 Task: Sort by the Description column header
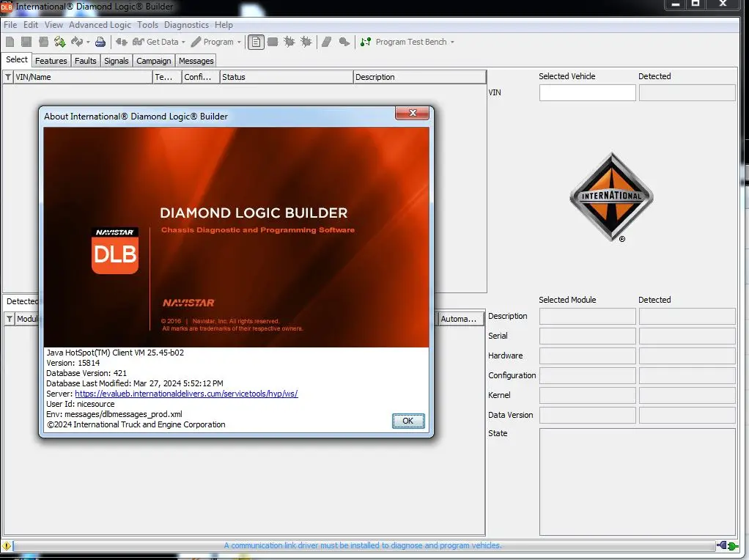(419, 77)
